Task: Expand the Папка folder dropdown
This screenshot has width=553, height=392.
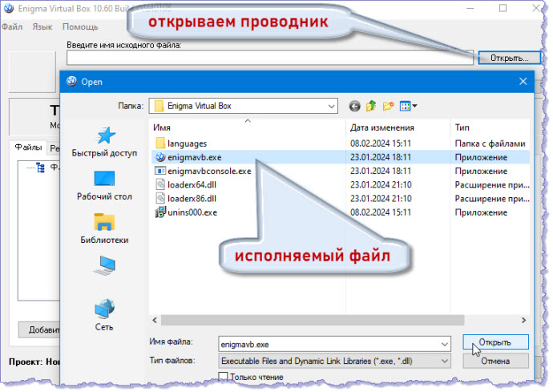Action: click(x=331, y=106)
